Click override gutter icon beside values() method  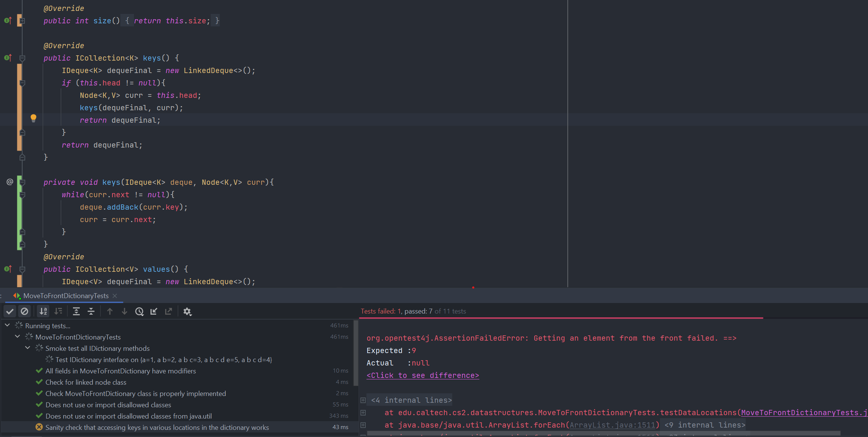(8, 269)
